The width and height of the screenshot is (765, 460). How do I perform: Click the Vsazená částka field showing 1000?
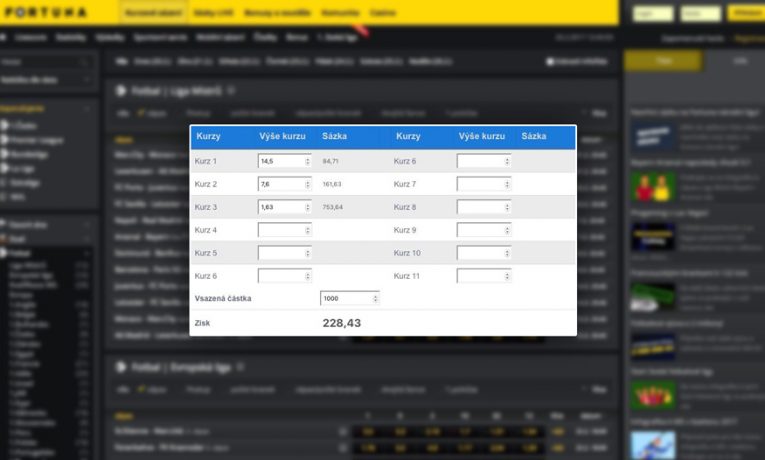[345, 298]
